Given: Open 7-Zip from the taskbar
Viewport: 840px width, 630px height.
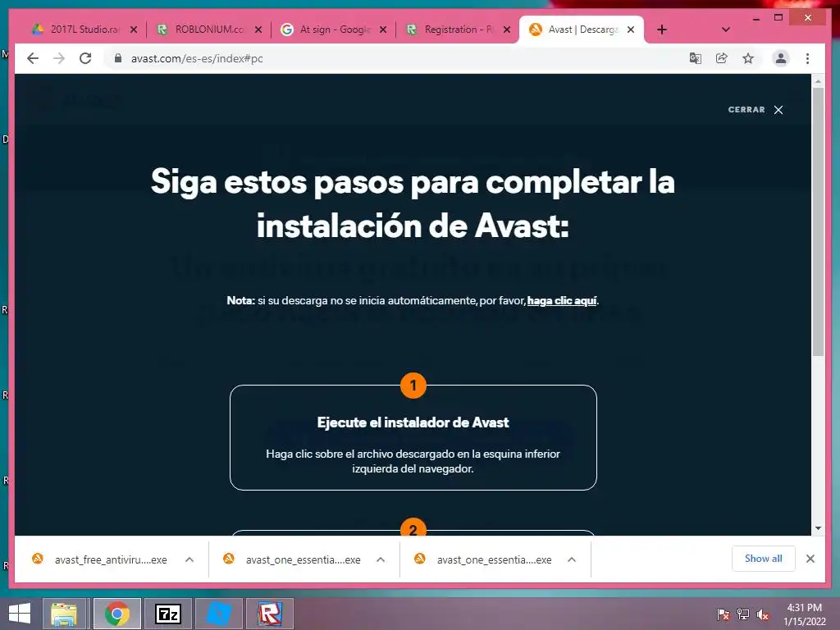Looking at the screenshot, I should tap(167, 614).
